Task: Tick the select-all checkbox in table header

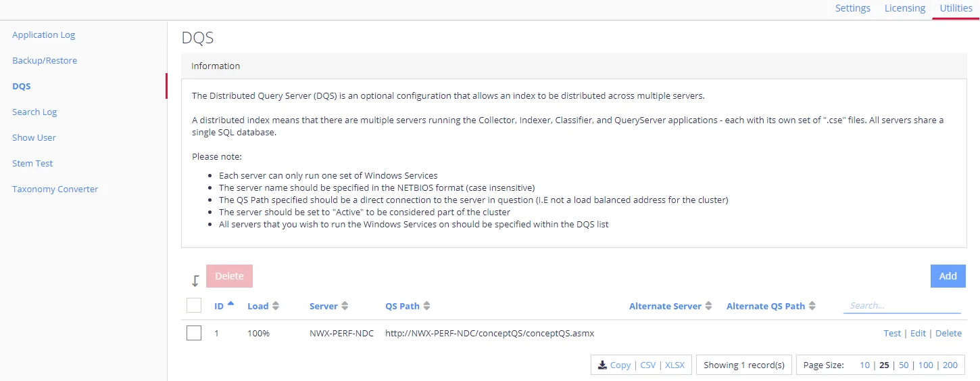Action: click(x=194, y=305)
